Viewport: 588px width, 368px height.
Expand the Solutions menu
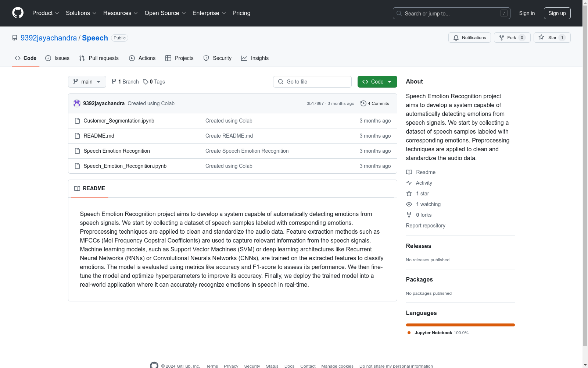81,13
